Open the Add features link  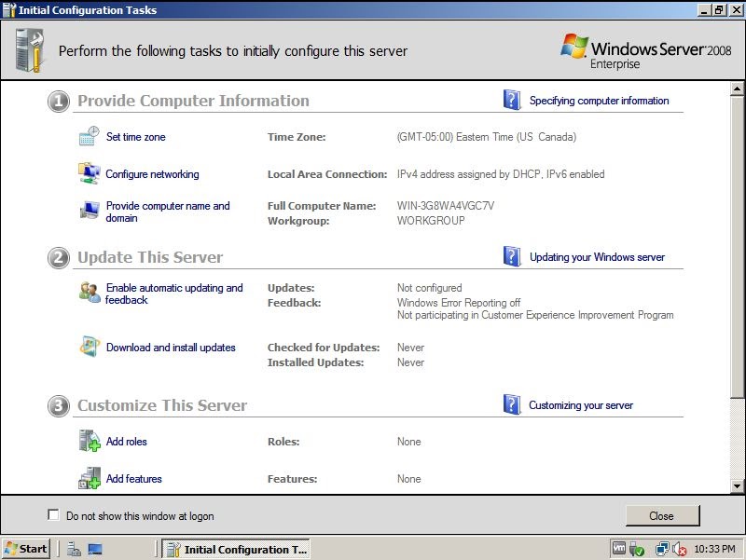click(x=133, y=479)
